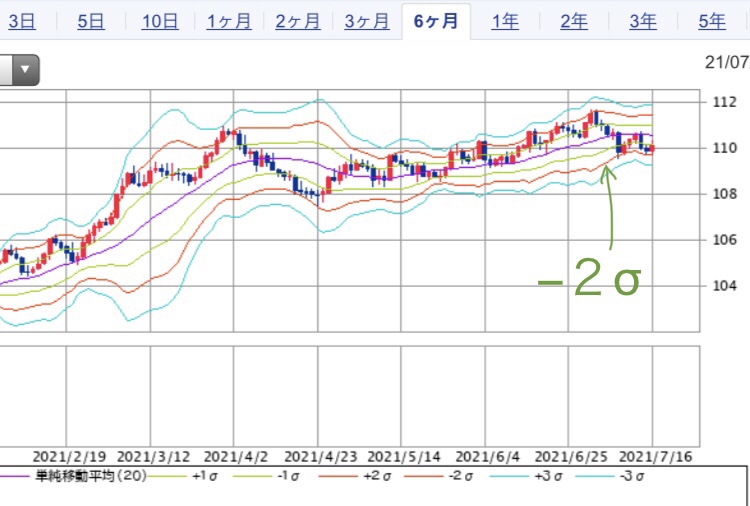Click the 2021/7/16 date label
Viewport: 750px width, 506px height.
[x=655, y=457]
